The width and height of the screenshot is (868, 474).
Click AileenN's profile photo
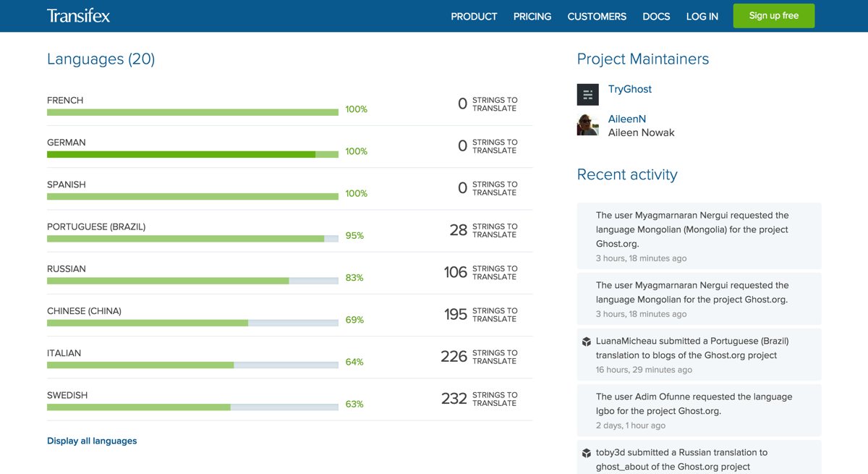(x=587, y=124)
